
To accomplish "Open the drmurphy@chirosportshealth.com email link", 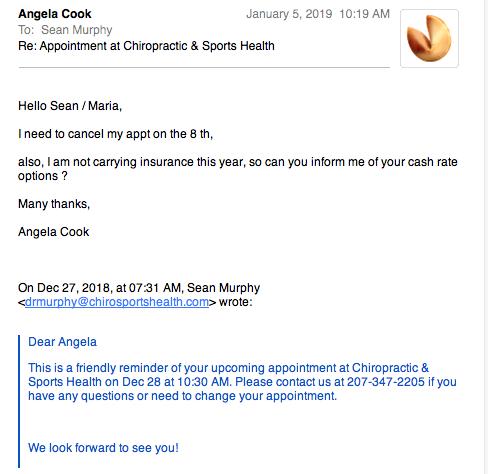I will [x=117, y=302].
